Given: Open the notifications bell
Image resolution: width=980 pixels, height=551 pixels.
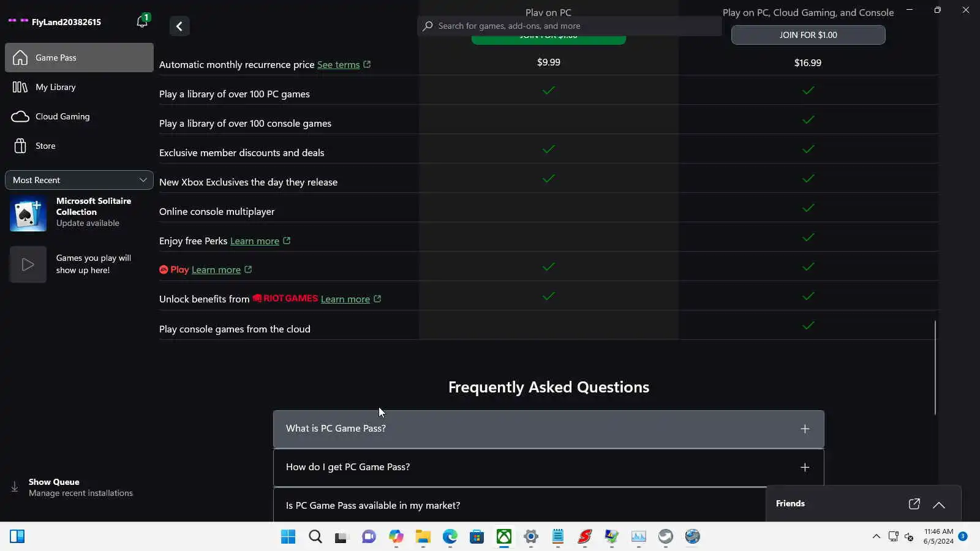Looking at the screenshot, I should click(142, 21).
